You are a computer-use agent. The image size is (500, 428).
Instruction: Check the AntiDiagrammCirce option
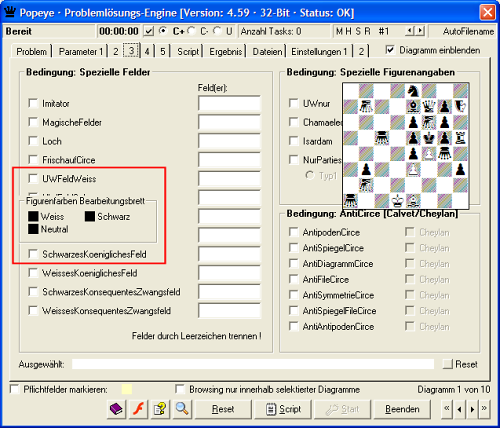click(293, 263)
